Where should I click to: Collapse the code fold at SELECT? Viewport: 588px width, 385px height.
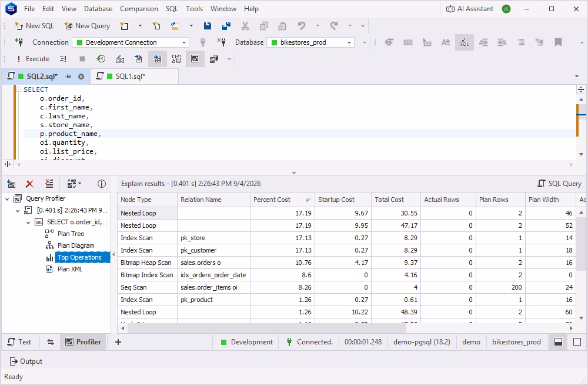pos(18,89)
